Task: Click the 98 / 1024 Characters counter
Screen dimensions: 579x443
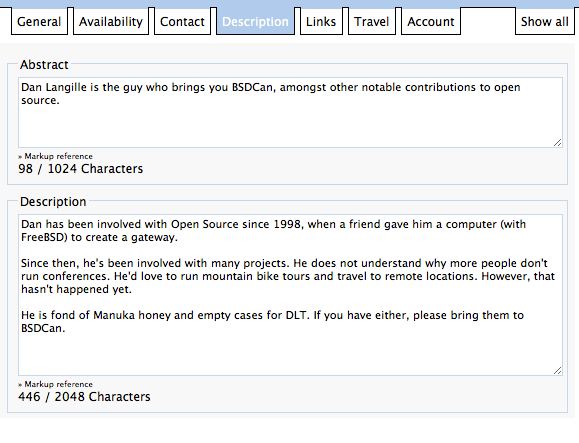Action: 80,169
